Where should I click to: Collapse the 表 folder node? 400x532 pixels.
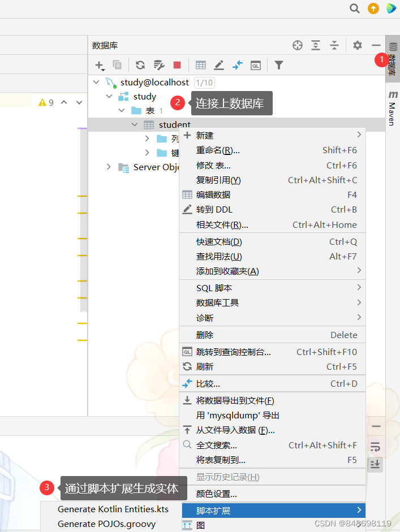[x=122, y=110]
